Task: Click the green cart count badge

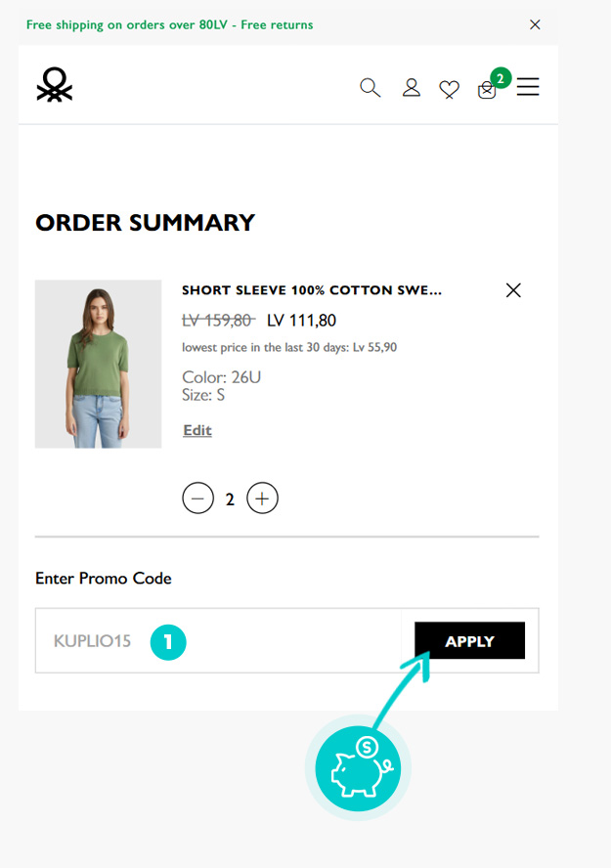Action: pyautogui.click(x=501, y=78)
